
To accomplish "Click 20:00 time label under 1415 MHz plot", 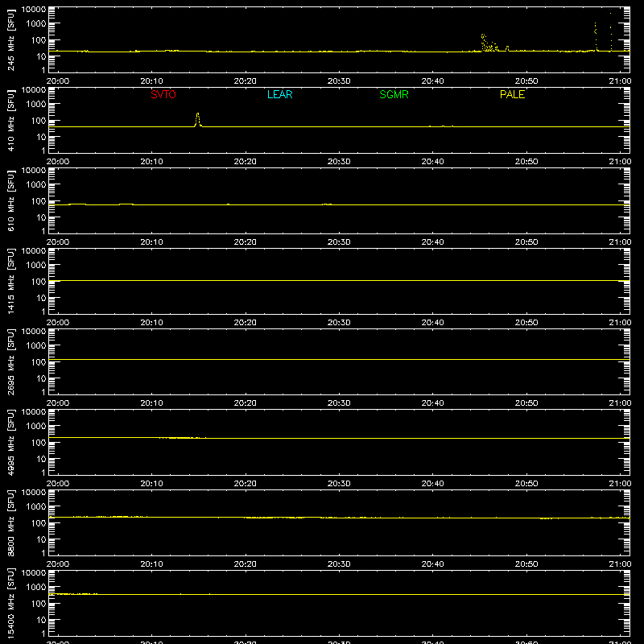I will [x=58, y=323].
